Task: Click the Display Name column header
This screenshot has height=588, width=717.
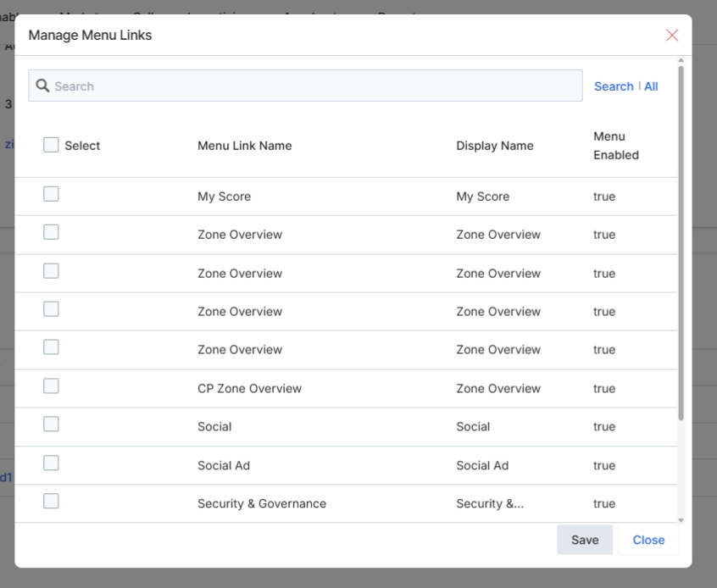Action: pos(495,146)
